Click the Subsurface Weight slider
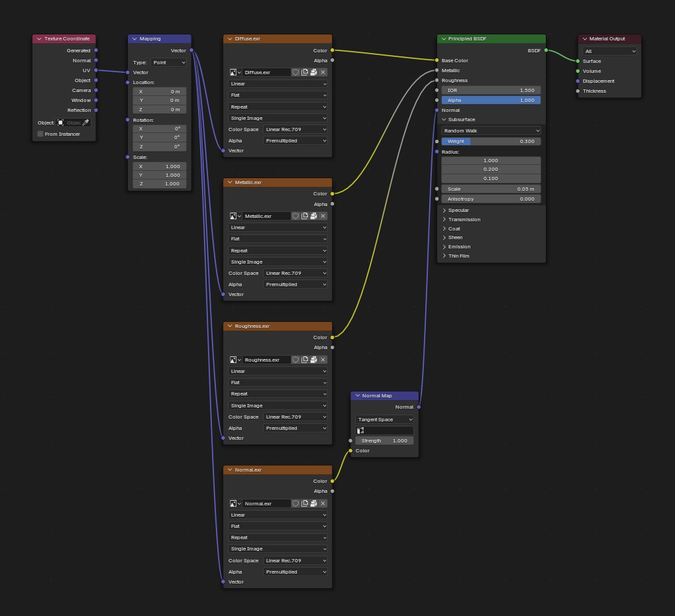Image resolution: width=675 pixels, height=616 pixels. click(491, 141)
